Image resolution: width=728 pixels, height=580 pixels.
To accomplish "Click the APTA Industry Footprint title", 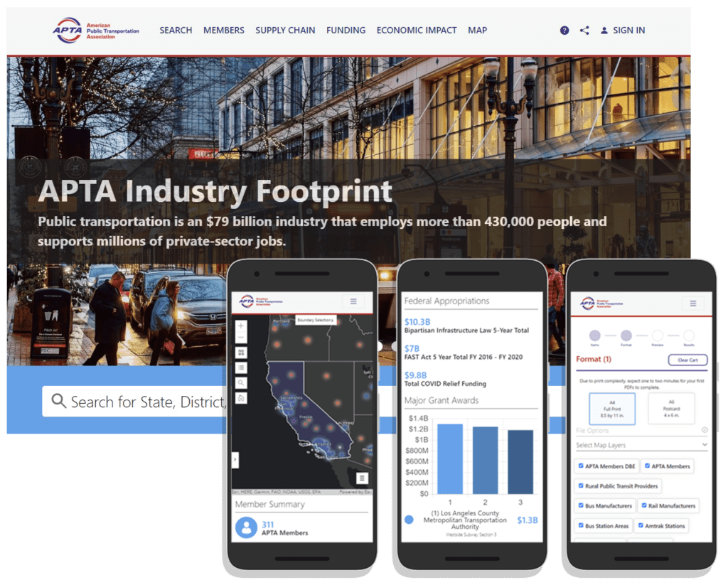I will click(x=215, y=191).
